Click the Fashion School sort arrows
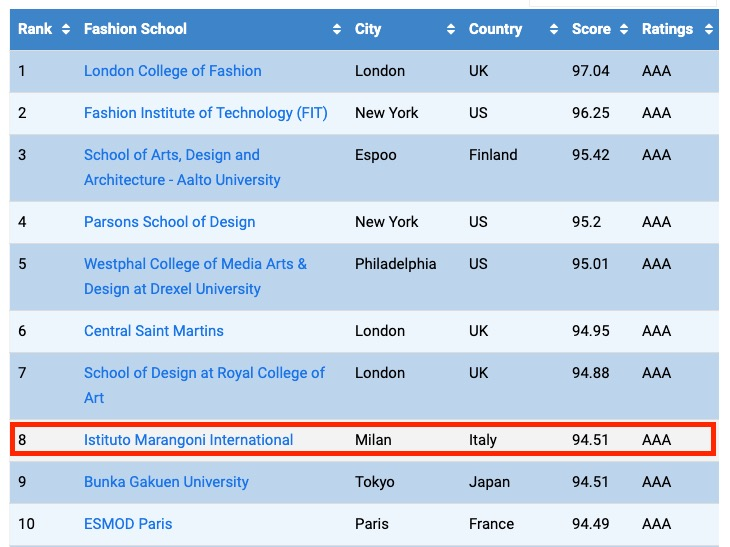The width and height of the screenshot is (730, 547). pos(337,29)
